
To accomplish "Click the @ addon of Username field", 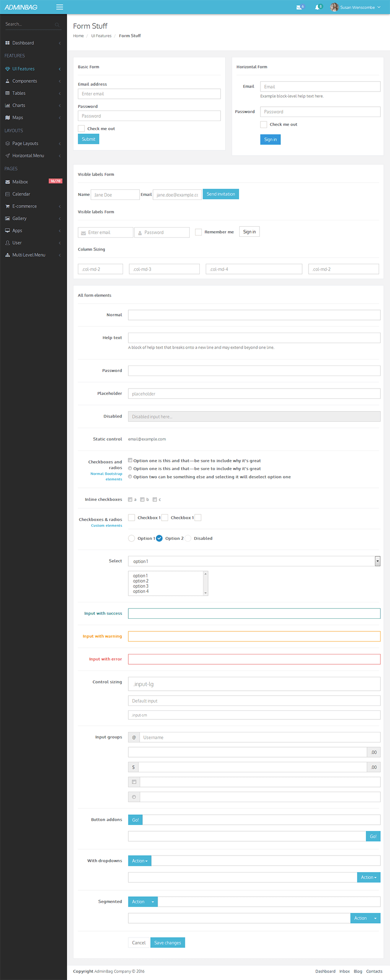I will (x=134, y=737).
